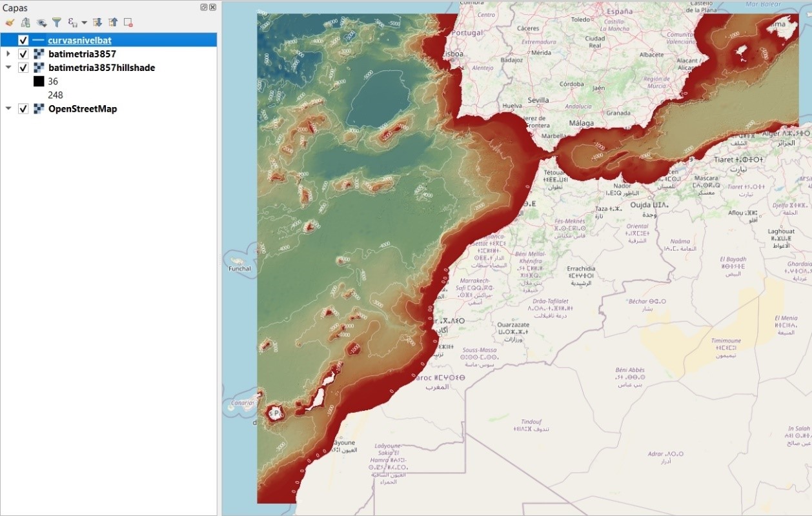812x516 pixels.
Task: Click the black 36 legend swatch
Action: click(x=39, y=81)
